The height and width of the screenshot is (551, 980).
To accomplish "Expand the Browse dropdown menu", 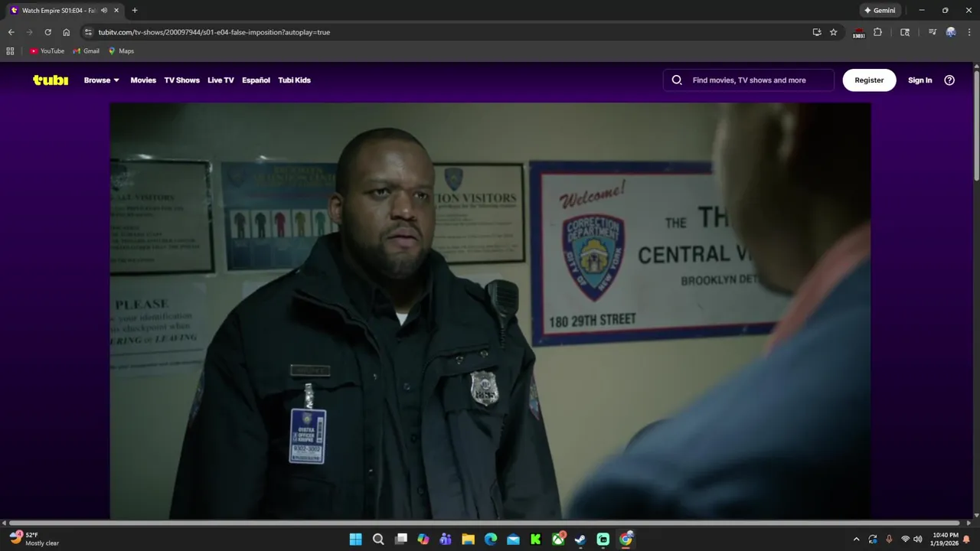I will (x=102, y=80).
